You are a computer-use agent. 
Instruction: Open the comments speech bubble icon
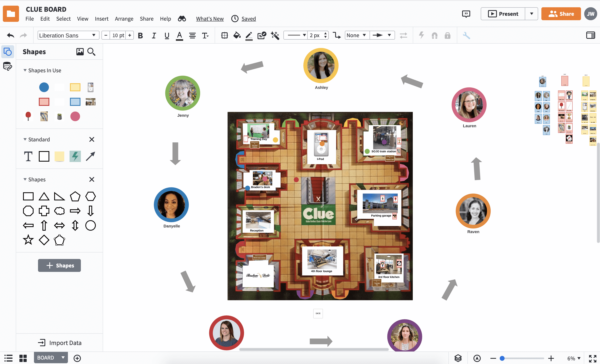click(x=466, y=14)
